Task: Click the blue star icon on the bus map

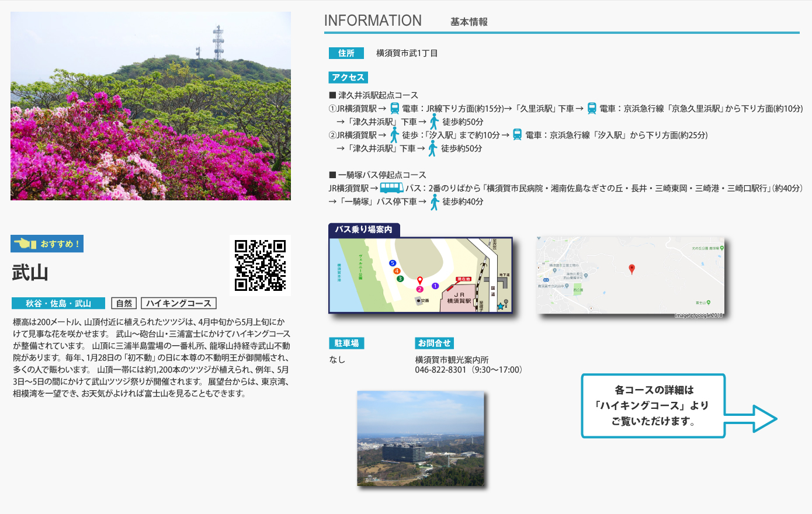Action: tap(500, 306)
